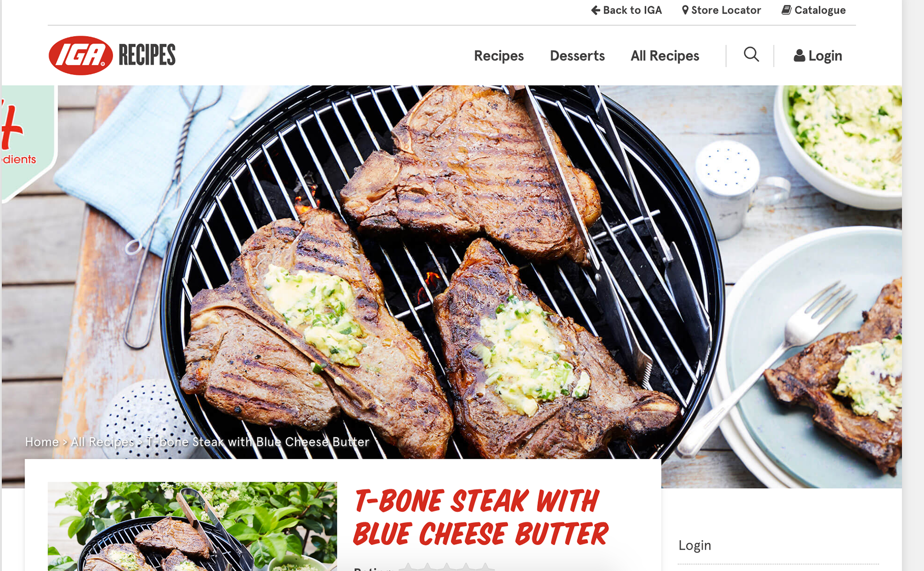
Task: Click Home in the breadcrumb
Action: (42, 442)
